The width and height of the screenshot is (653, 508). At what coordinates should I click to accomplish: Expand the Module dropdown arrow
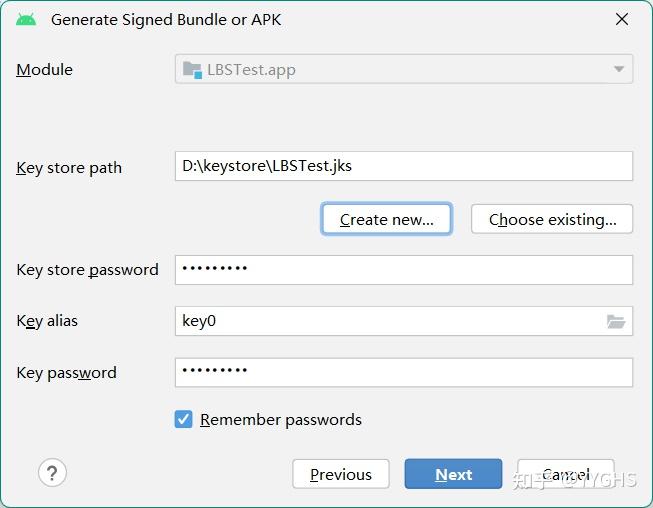point(618,70)
